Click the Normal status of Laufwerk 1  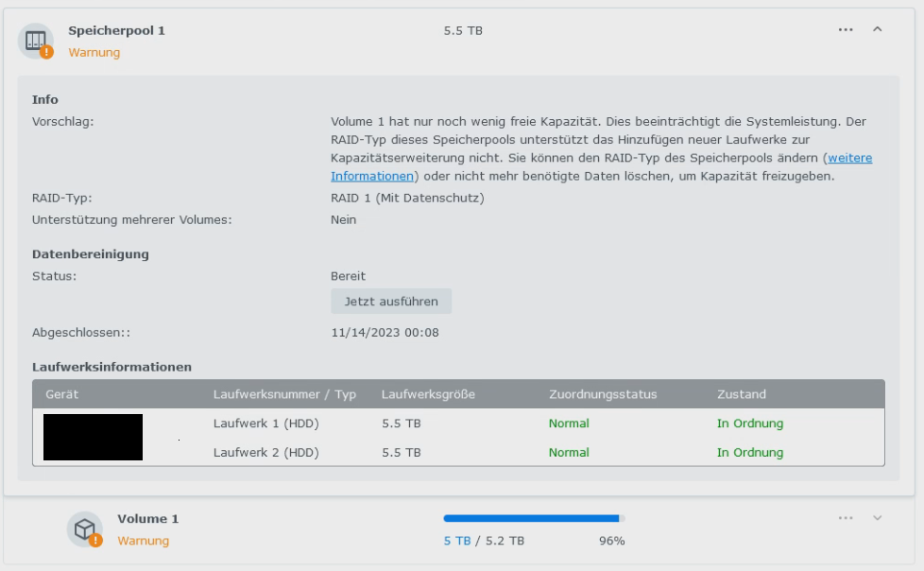[568, 424]
